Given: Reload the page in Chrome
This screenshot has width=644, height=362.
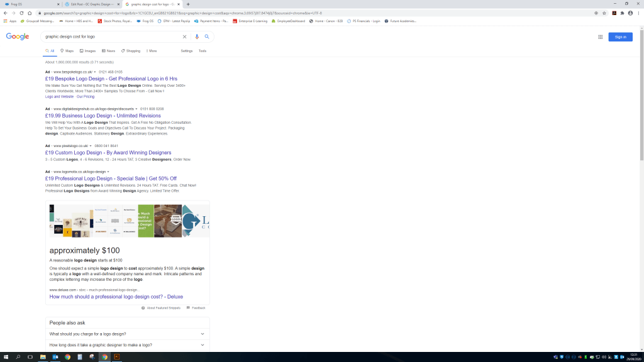Looking at the screenshot, I should [21, 13].
